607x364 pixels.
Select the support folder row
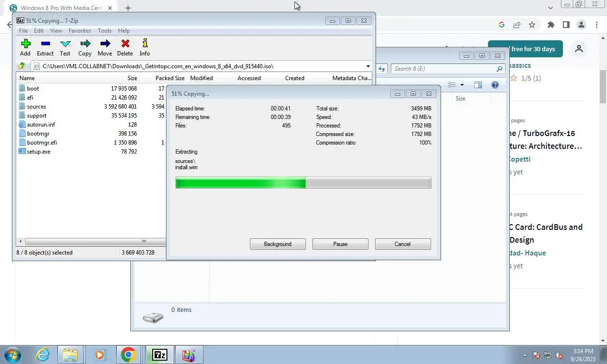(91, 116)
